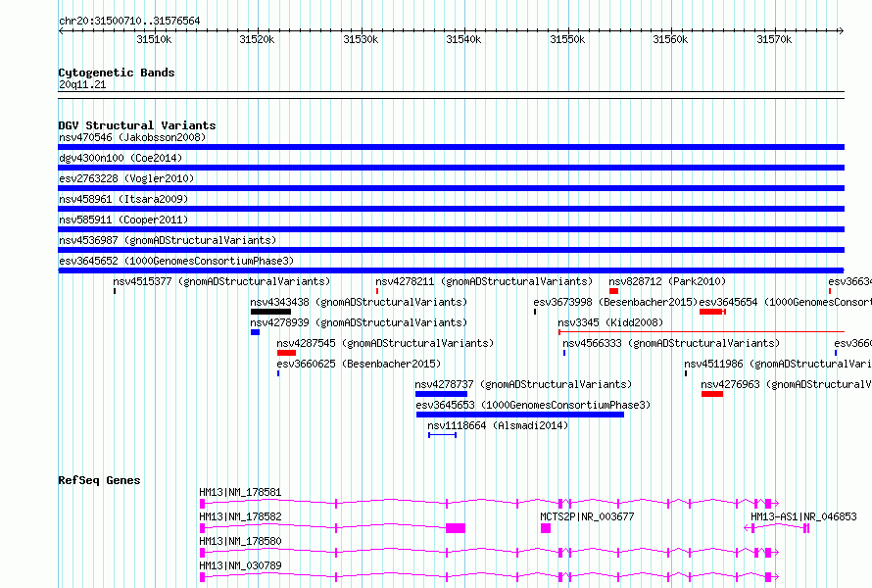Viewport: 872px width, 588px height.
Task: Click nsv1118664 (Alsmadi2014) label
Action: [x=498, y=425]
